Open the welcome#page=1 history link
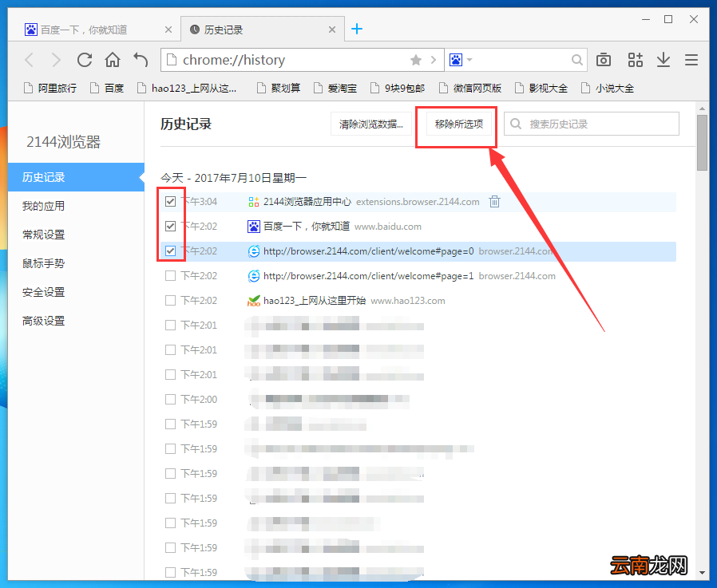This screenshot has height=588, width=717. point(369,275)
